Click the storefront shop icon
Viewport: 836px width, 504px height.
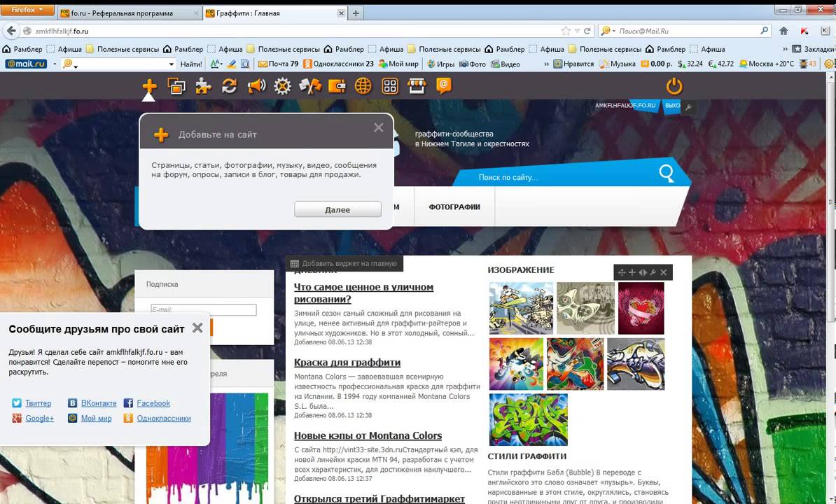tap(417, 86)
